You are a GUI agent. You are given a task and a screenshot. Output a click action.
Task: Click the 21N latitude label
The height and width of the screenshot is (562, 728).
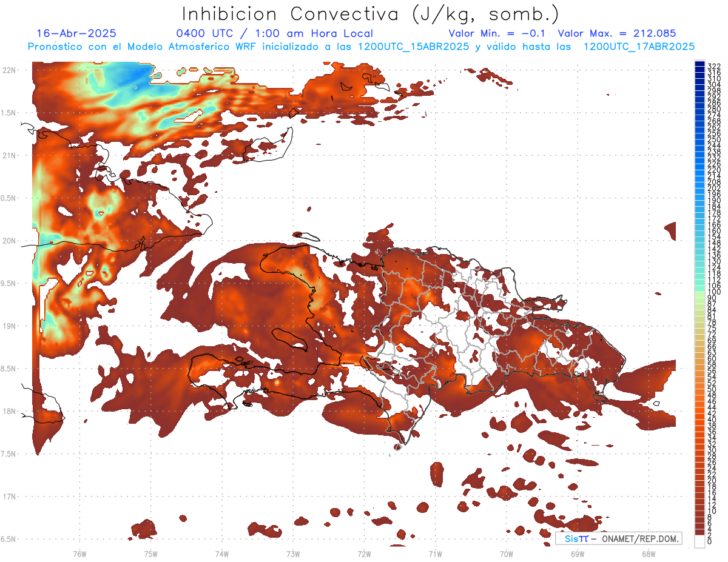click(10, 155)
